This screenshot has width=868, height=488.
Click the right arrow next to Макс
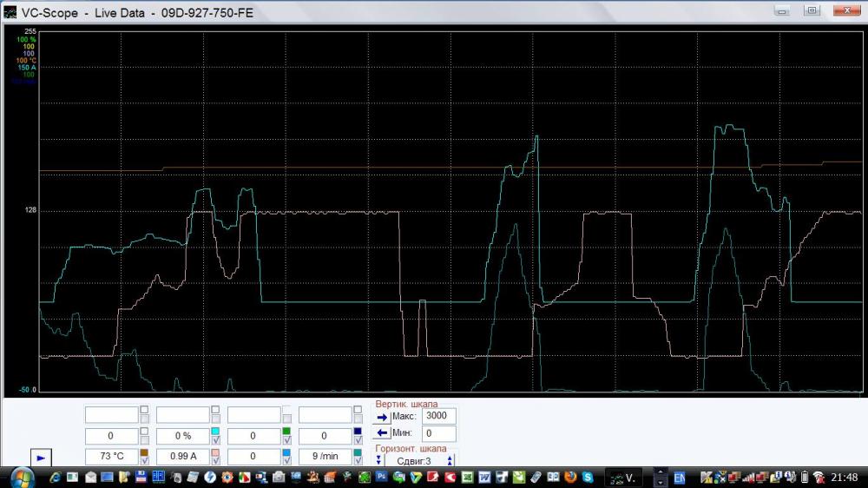(381, 417)
